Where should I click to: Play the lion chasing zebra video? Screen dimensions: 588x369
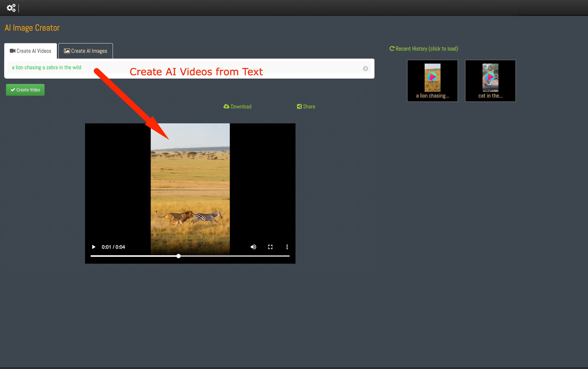93,247
